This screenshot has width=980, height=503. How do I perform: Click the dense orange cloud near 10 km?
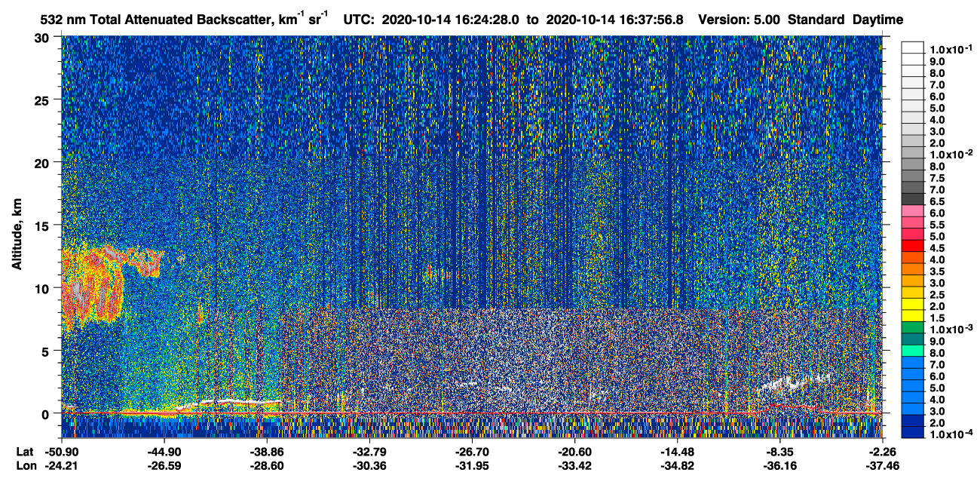pyautogui.click(x=90, y=287)
